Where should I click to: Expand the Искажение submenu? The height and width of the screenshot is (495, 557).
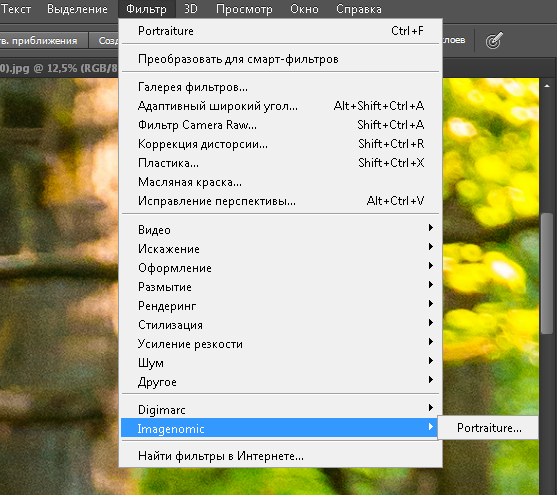(x=281, y=249)
